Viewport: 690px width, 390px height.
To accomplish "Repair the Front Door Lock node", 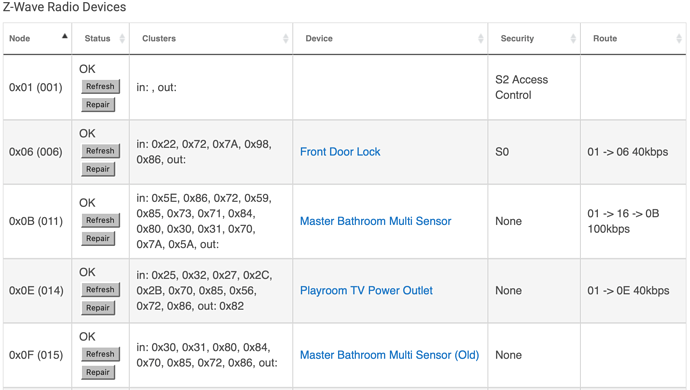I will click(98, 169).
